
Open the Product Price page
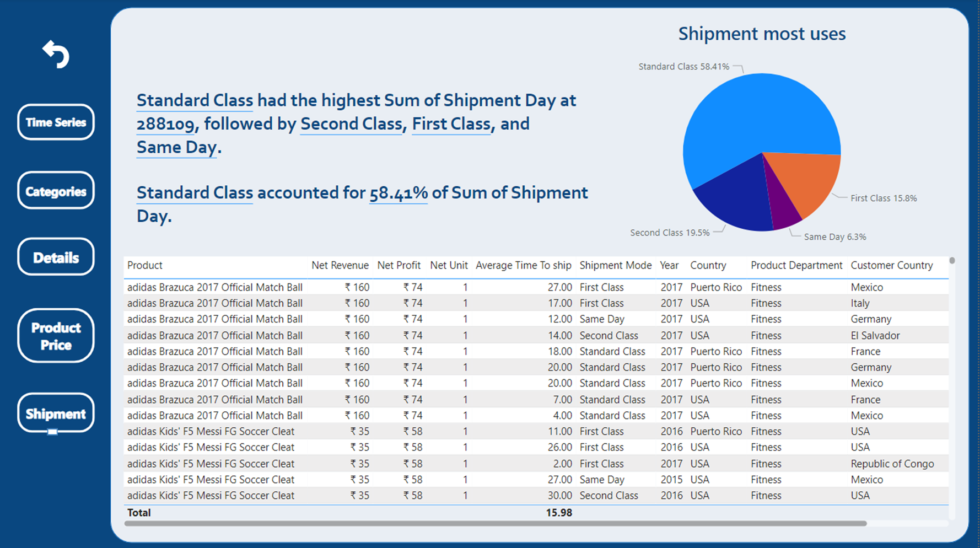click(x=55, y=336)
